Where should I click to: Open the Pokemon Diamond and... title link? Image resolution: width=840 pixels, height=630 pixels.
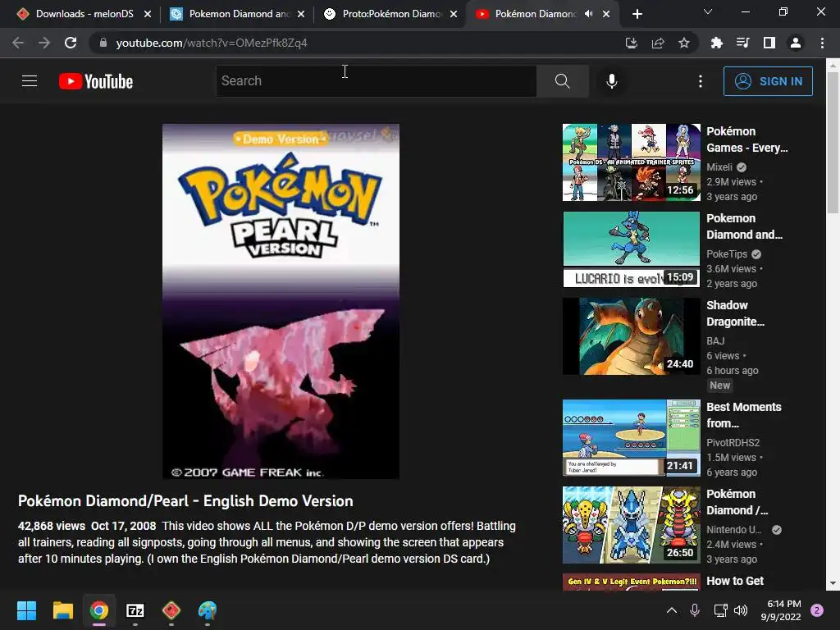click(x=744, y=226)
